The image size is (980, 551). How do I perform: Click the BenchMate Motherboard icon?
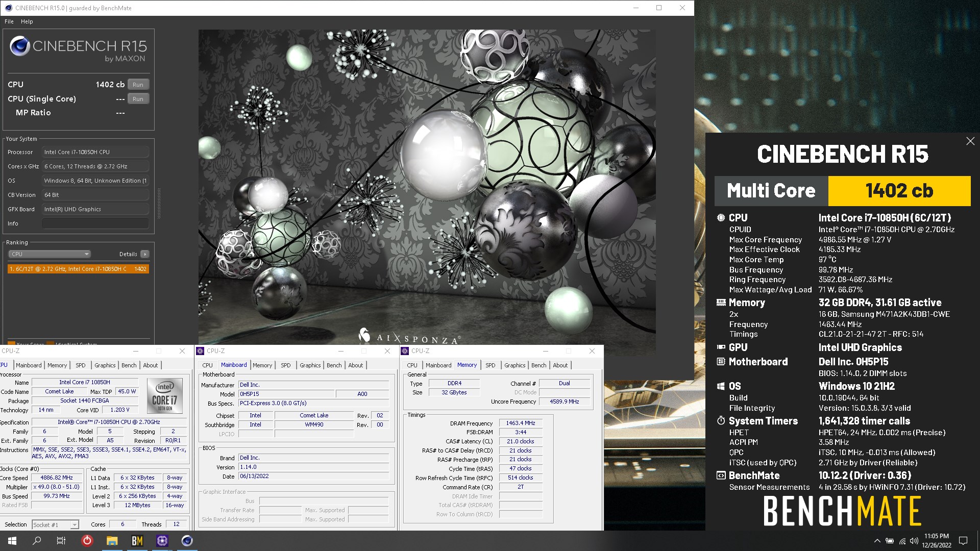point(721,362)
